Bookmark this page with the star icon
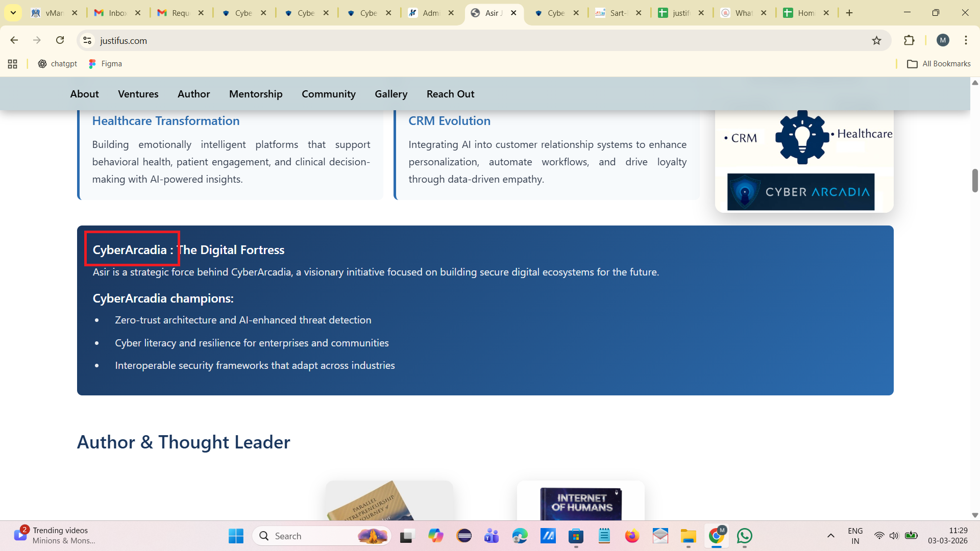Viewport: 980px width, 551px height. pyautogui.click(x=876, y=40)
